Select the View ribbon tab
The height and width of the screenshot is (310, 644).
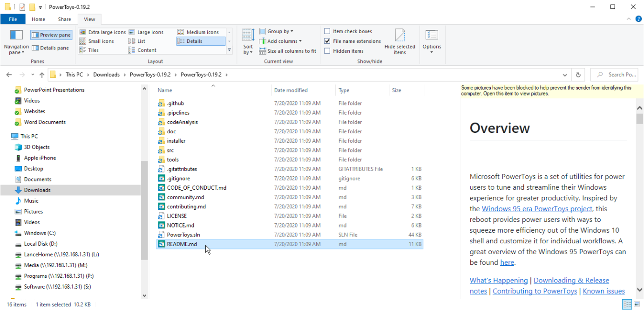point(89,19)
